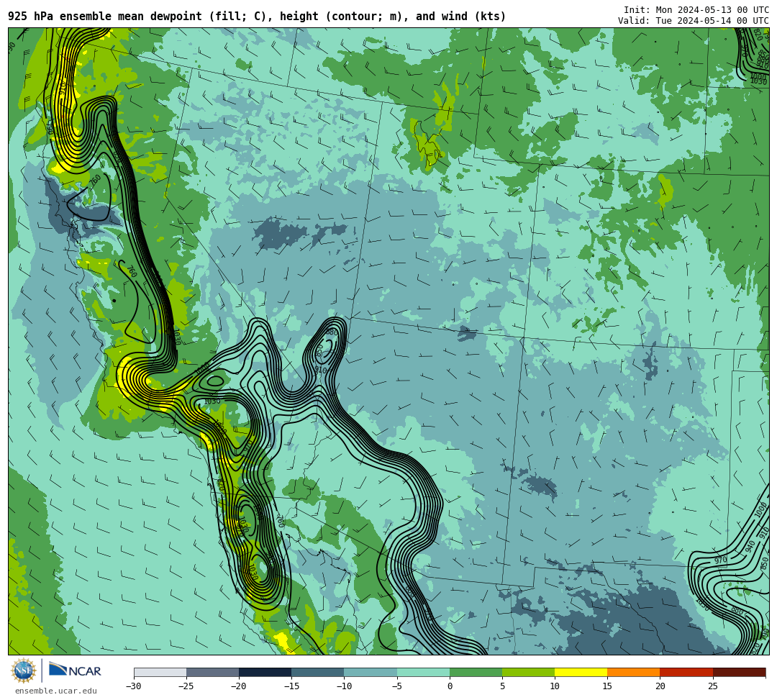The width and height of the screenshot is (777, 700).
Task: Pick the orange 15 to 20 colorbar segment
Action: [634, 672]
